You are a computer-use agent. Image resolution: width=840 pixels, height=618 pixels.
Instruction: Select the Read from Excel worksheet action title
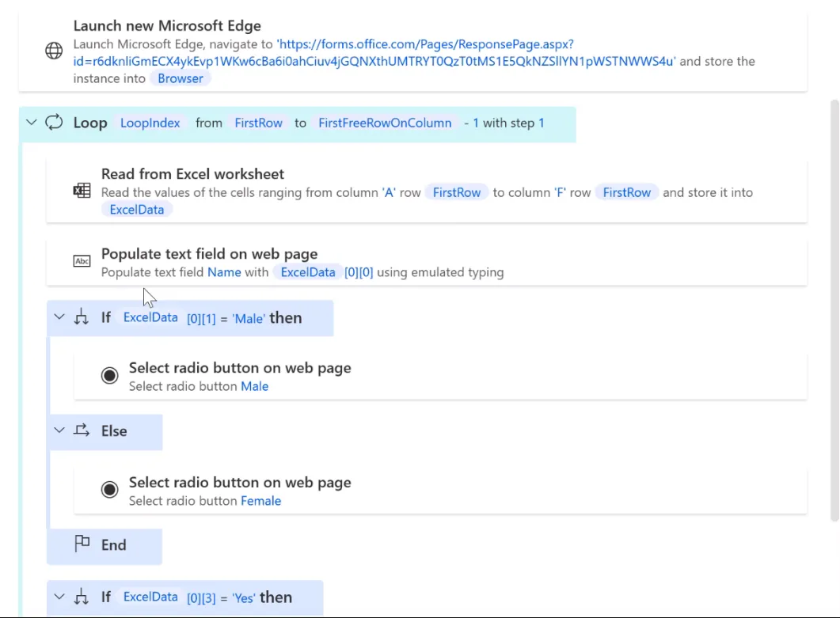(x=192, y=174)
